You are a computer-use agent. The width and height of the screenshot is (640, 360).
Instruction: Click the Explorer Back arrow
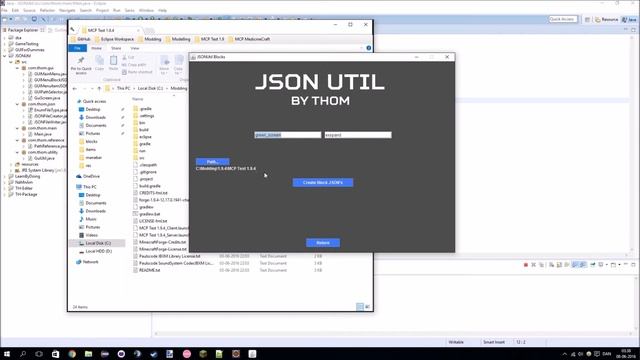click(x=75, y=89)
